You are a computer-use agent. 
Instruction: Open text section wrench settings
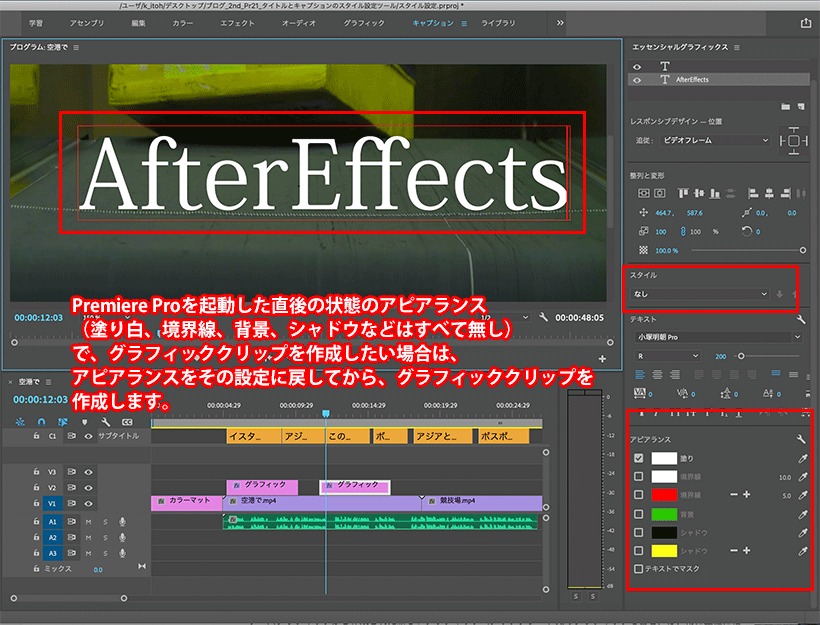[801, 319]
